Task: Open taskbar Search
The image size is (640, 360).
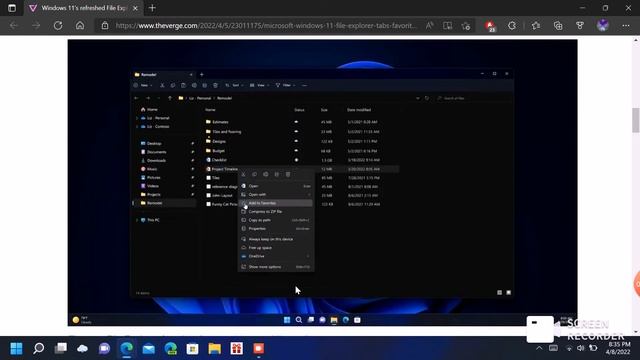Action: (38, 348)
